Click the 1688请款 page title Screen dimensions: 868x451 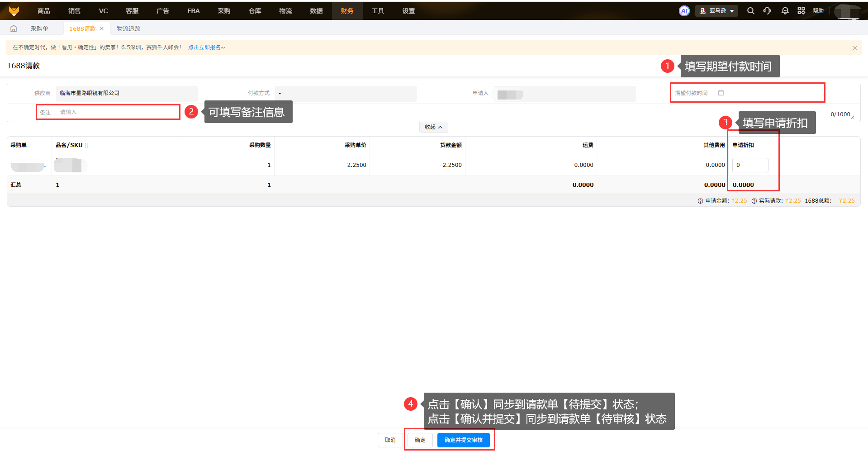pos(24,66)
